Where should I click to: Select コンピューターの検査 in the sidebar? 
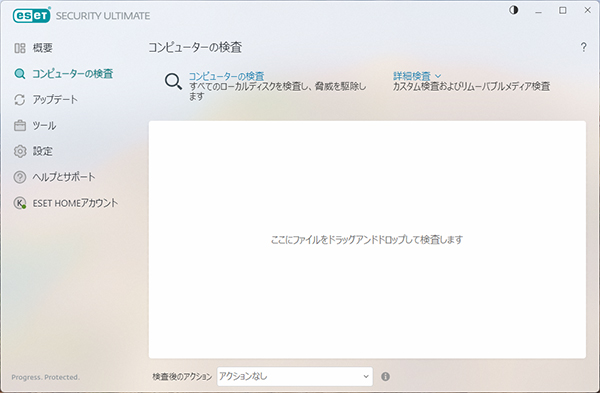pos(72,73)
